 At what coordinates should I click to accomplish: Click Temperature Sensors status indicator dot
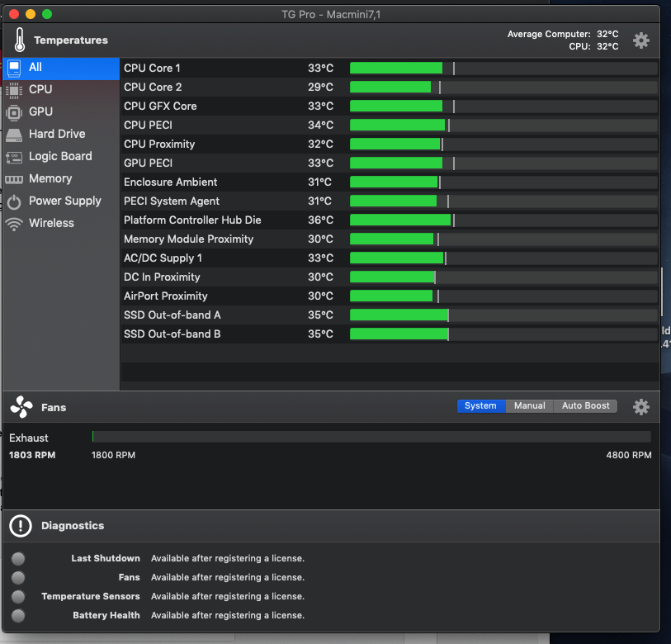point(18,596)
